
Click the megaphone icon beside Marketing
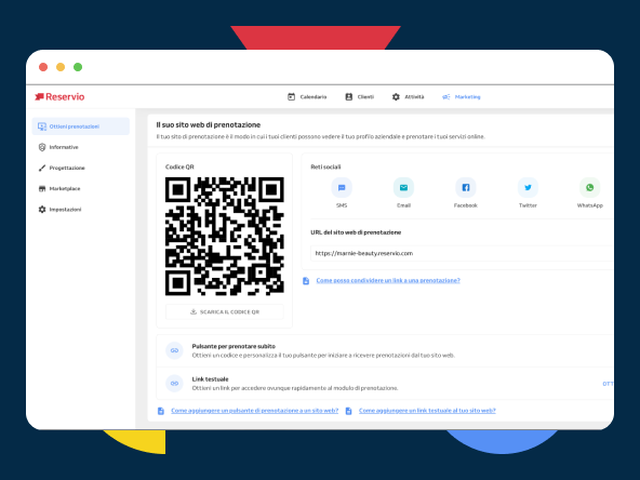[x=446, y=97]
